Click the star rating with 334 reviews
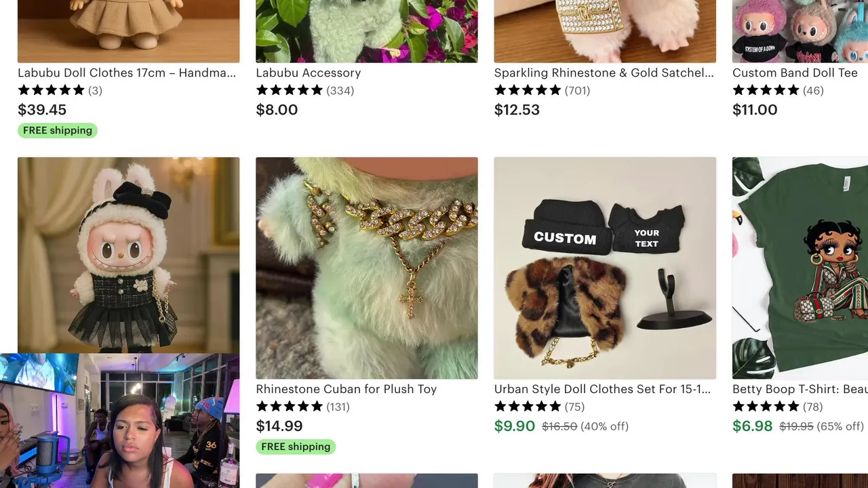This screenshot has height=488, width=868. 304,90
